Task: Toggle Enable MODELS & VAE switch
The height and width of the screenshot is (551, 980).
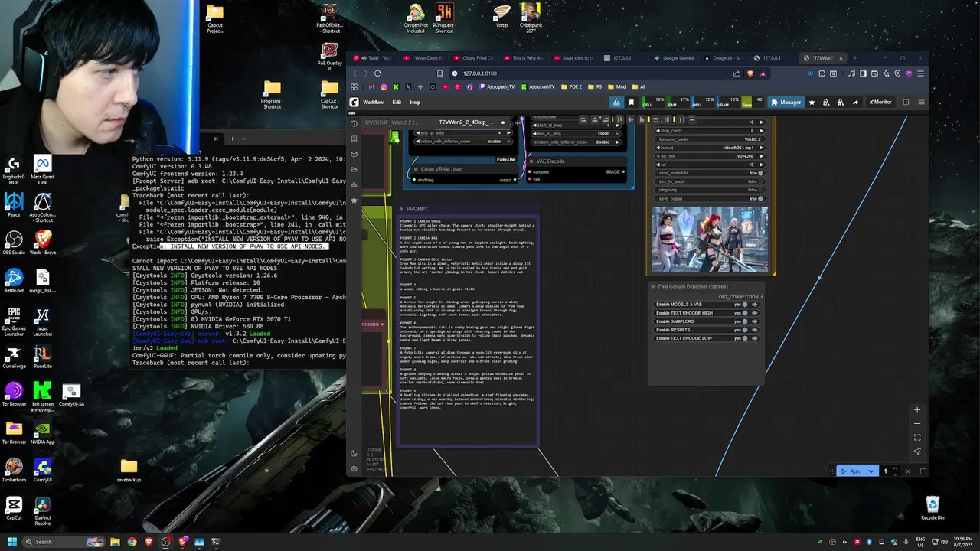Action: pos(745,305)
